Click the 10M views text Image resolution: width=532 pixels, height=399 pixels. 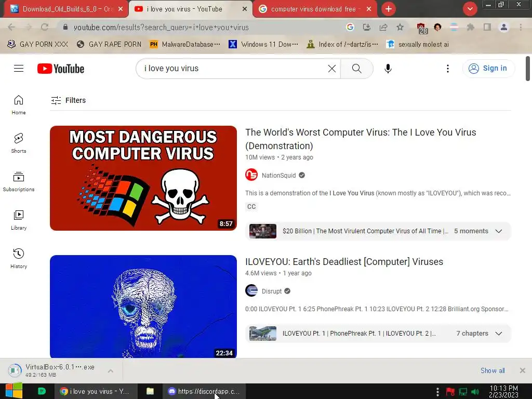point(260,157)
